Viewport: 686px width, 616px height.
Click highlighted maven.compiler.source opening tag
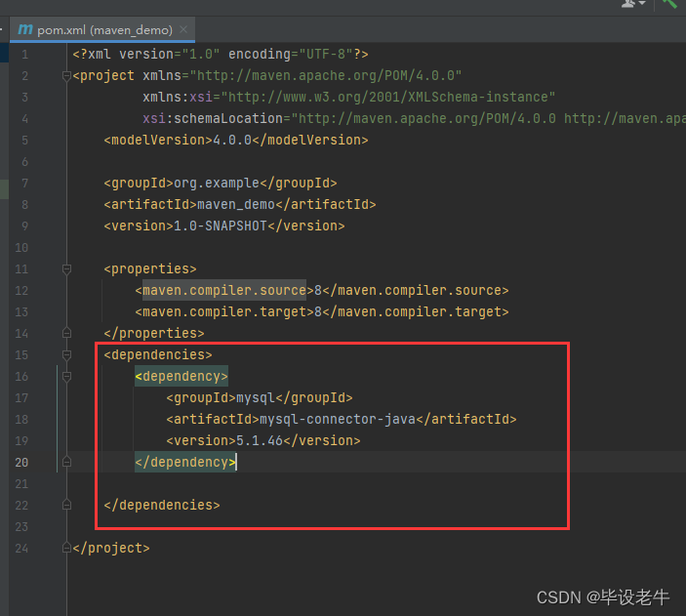(224, 290)
